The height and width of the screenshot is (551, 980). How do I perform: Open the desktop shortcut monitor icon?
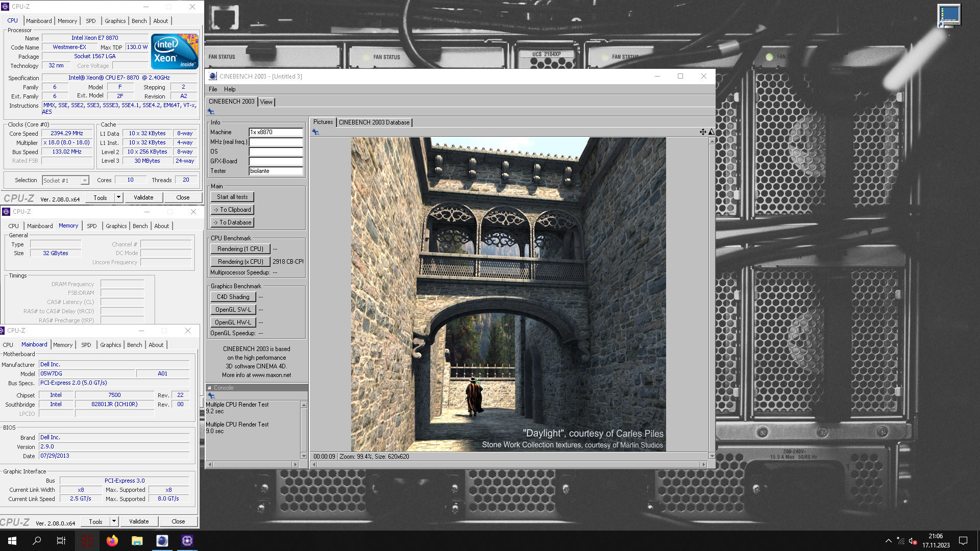(x=949, y=16)
